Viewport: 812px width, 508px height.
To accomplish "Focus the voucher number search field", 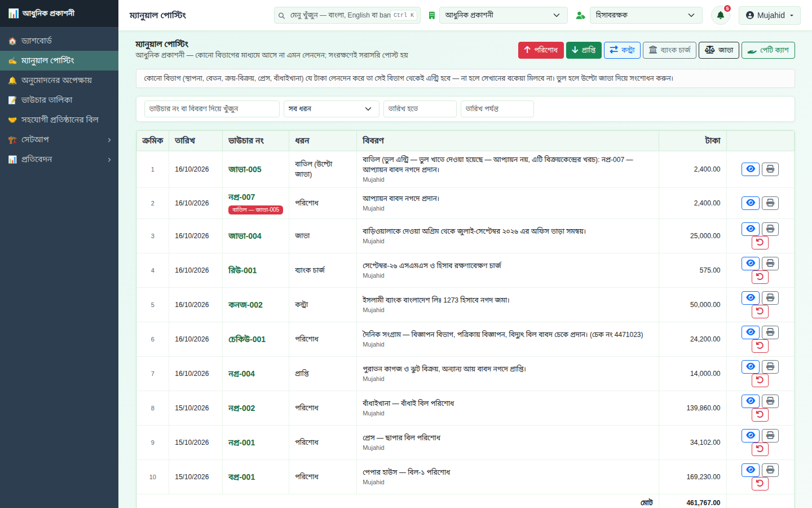I will click(212, 109).
